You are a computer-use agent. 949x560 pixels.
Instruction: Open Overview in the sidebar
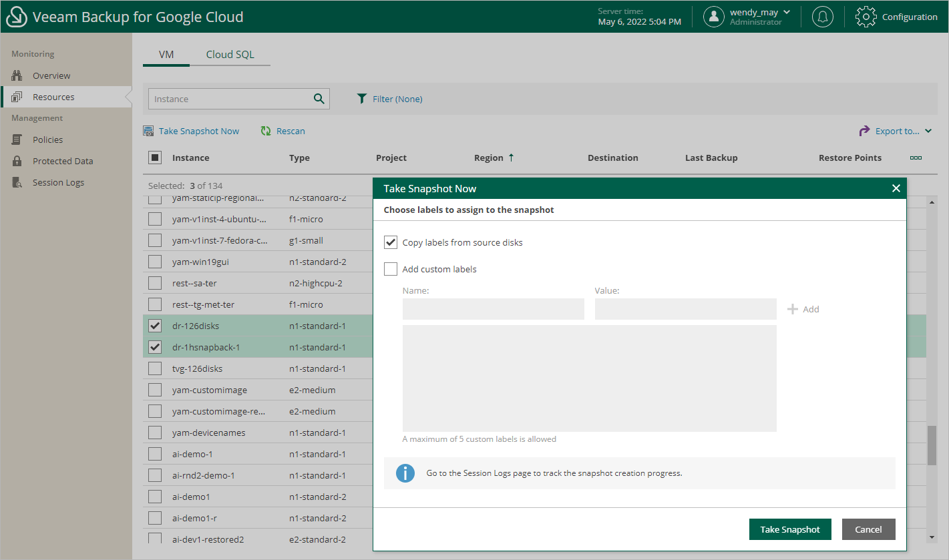[x=51, y=75]
